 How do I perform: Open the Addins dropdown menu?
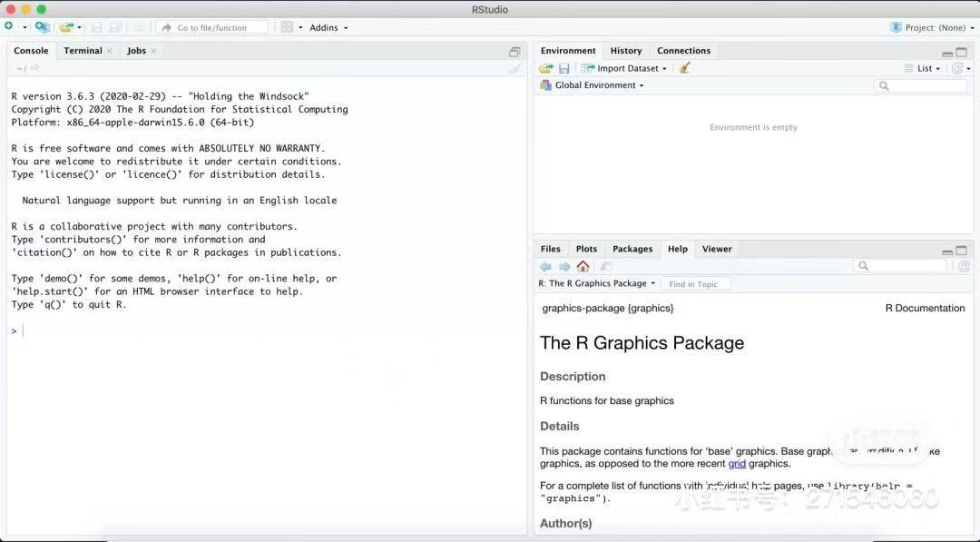[x=328, y=27]
